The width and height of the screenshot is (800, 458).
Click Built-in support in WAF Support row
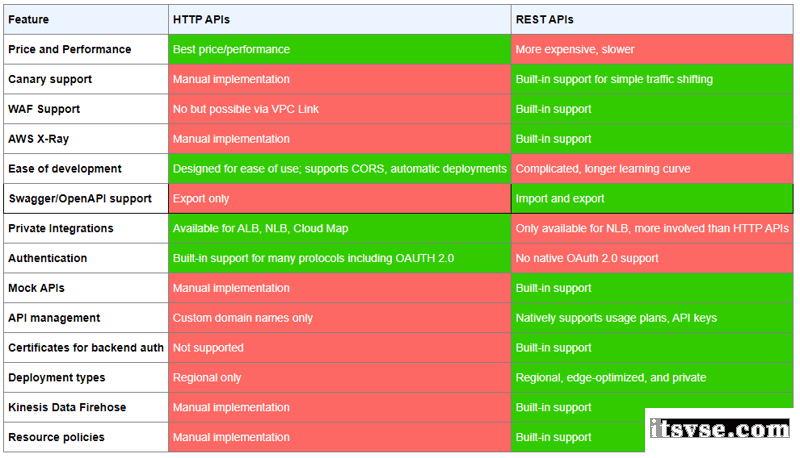pyautogui.click(x=652, y=109)
